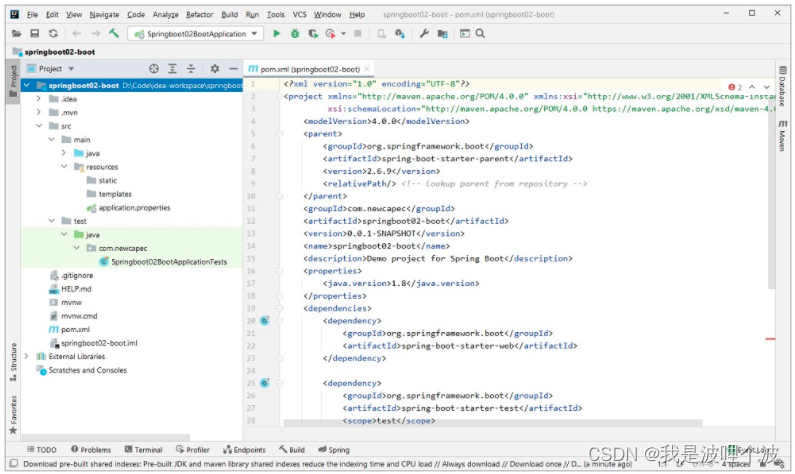Open the Spring tool window

tap(334, 450)
